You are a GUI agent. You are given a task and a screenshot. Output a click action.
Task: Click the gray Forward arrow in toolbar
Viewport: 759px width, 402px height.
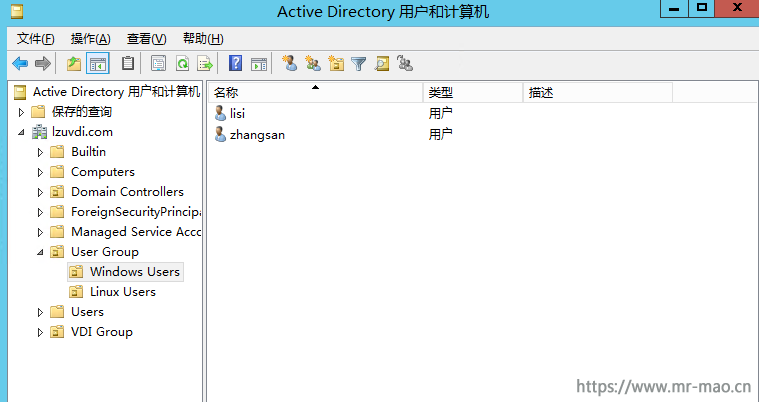(43, 63)
